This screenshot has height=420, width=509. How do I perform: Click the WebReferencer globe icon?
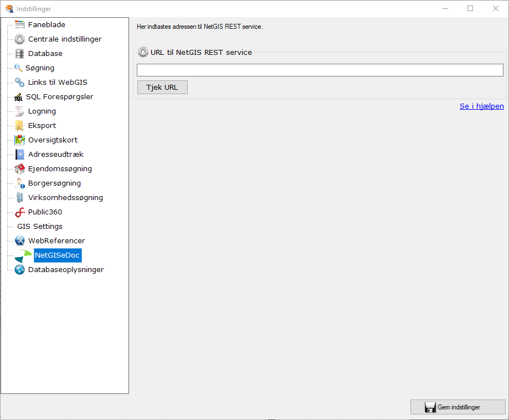[20, 241]
